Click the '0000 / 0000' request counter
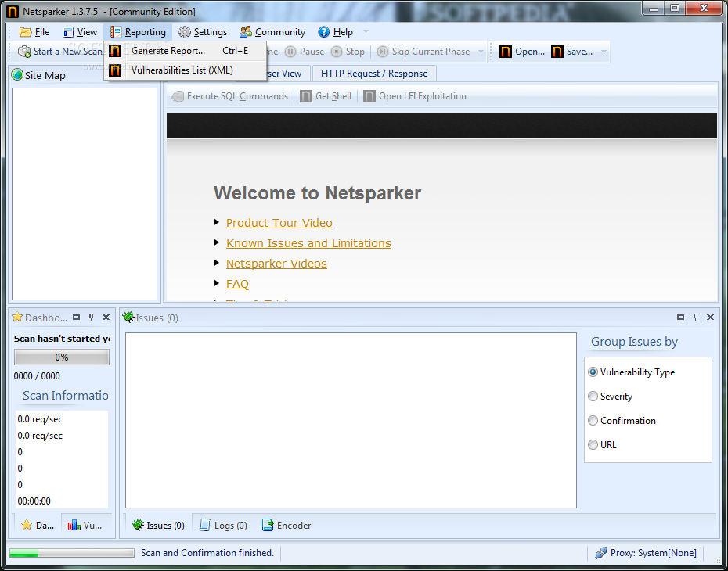 pos(37,375)
